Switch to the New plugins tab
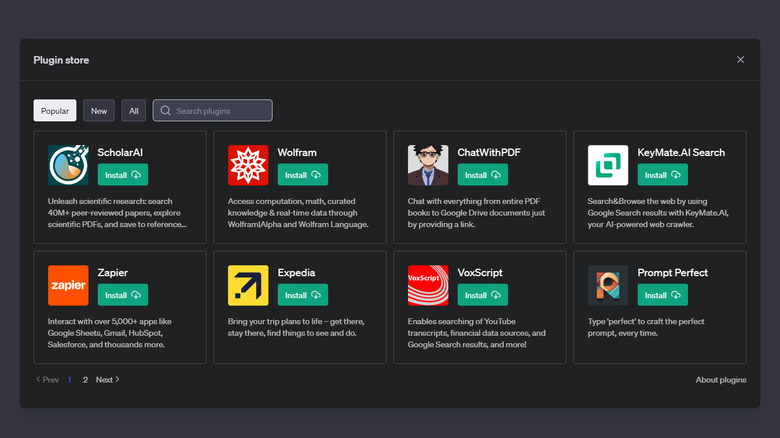The height and width of the screenshot is (438, 780). click(98, 110)
